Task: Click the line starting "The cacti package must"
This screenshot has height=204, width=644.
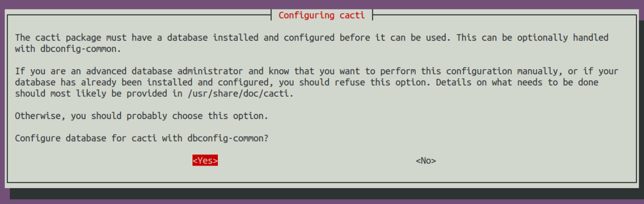Action: (312, 38)
